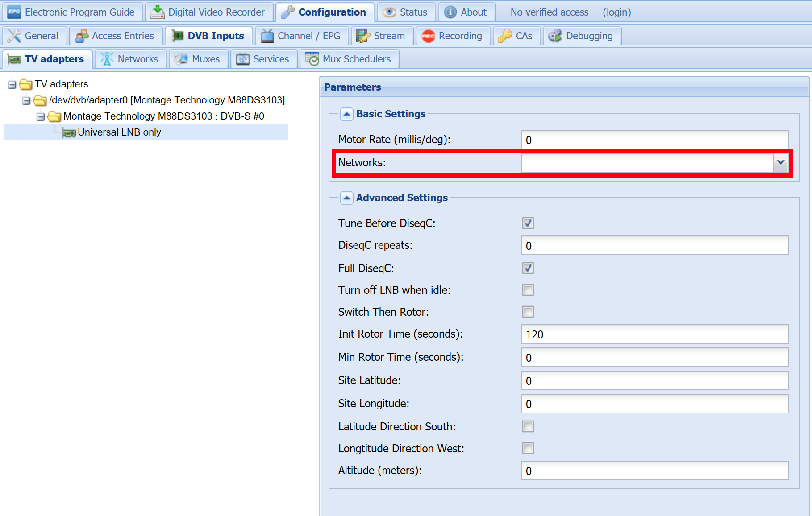Click the Init Rotor Time field showing 120
This screenshot has height=516, width=812.
coord(655,334)
